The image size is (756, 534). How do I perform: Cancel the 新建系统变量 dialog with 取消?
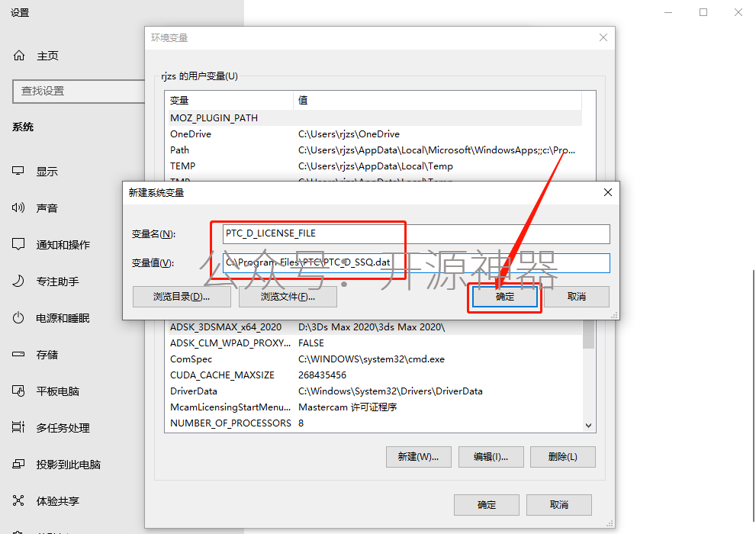click(577, 297)
